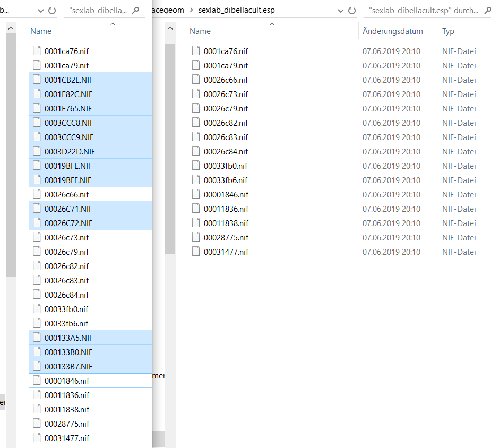Sort by Typ column
491x448 pixels.
click(448, 31)
